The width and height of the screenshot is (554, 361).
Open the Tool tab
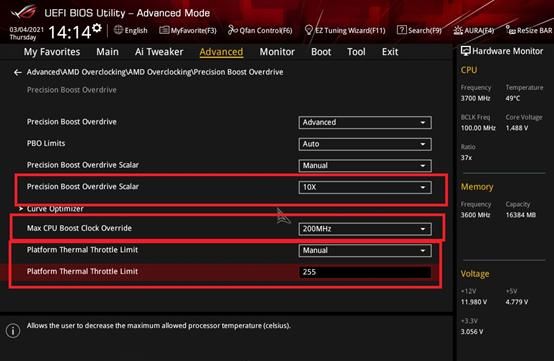356,52
